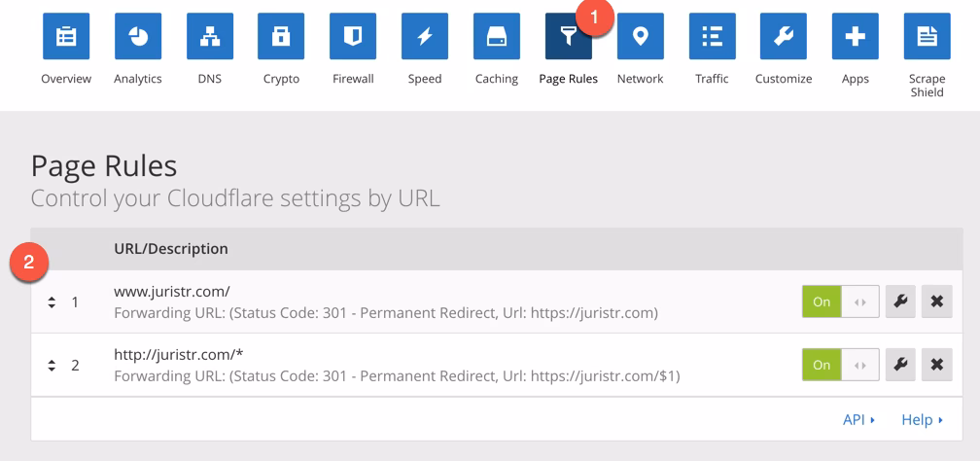Open the Traffic list icon
Viewport: 980px width, 461px height.
coord(712,37)
